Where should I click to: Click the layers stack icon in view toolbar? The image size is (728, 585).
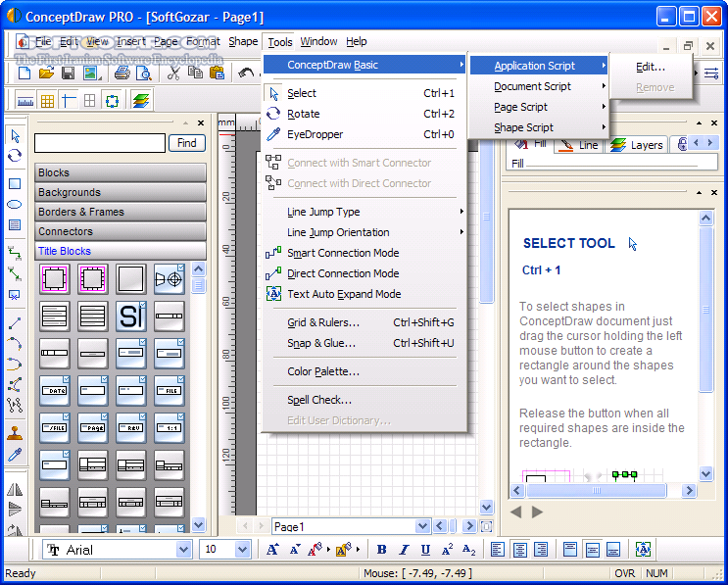(x=141, y=101)
